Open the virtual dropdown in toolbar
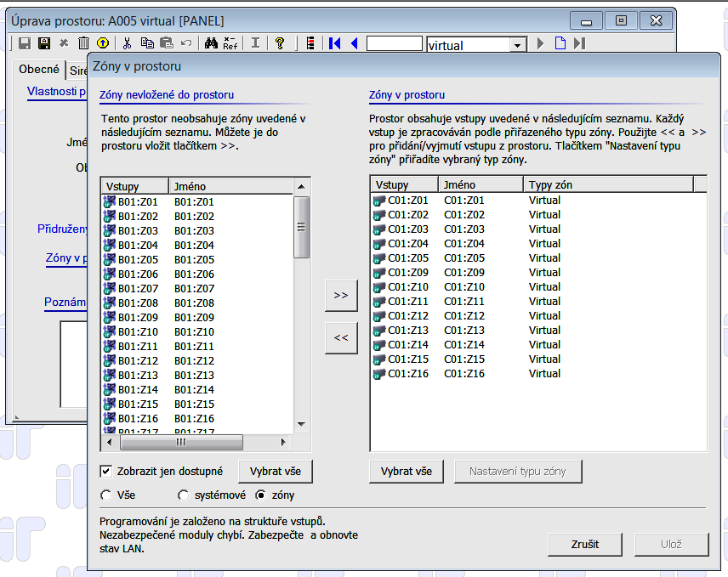The width and height of the screenshot is (728, 577). (517, 45)
